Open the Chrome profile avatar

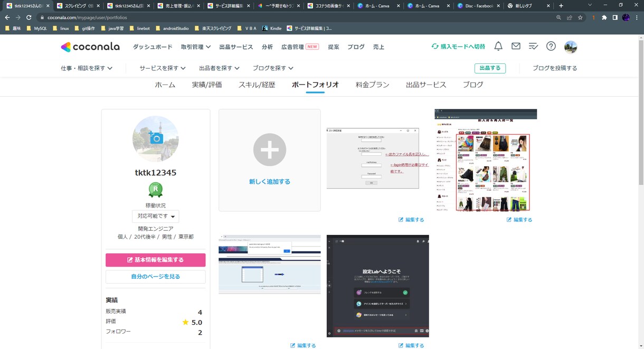[x=626, y=17]
